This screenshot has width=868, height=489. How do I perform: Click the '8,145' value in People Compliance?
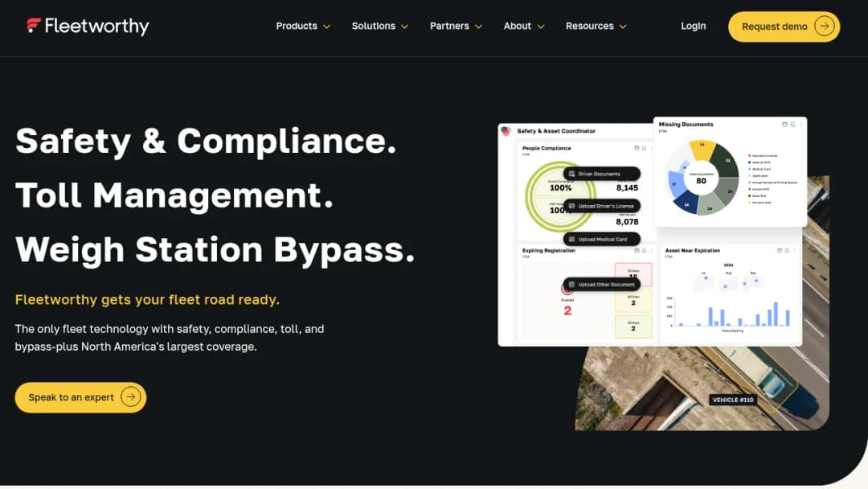click(x=627, y=187)
